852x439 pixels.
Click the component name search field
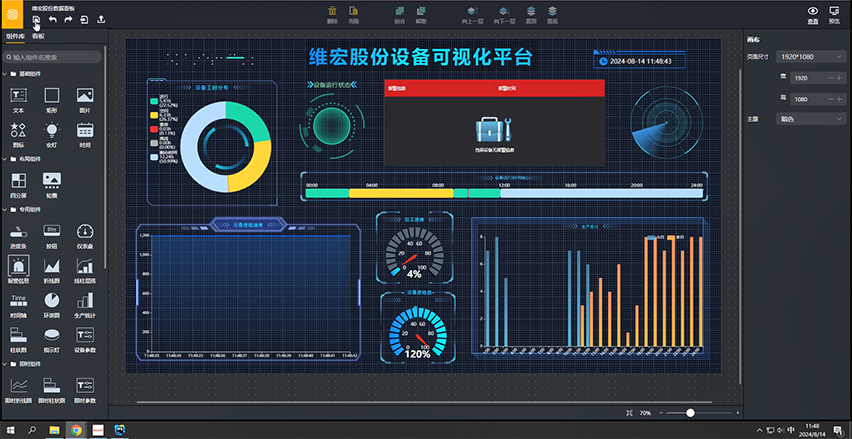pyautogui.click(x=55, y=57)
